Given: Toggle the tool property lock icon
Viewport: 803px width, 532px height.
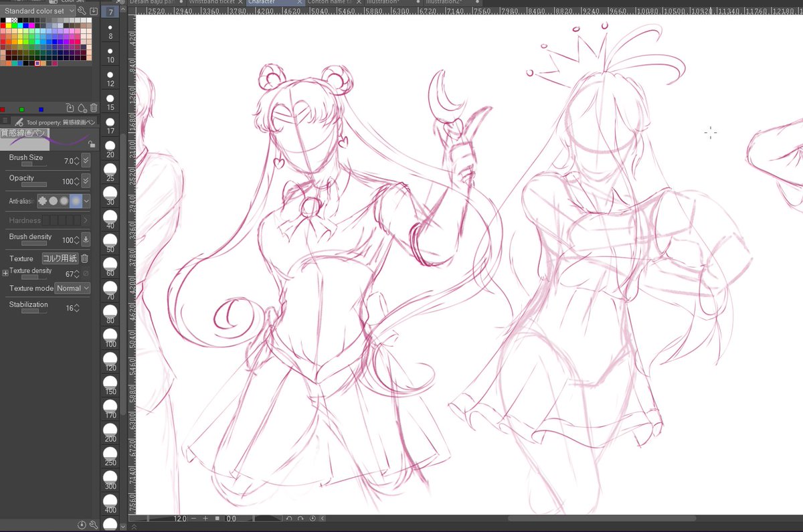Looking at the screenshot, I should pos(91,143).
